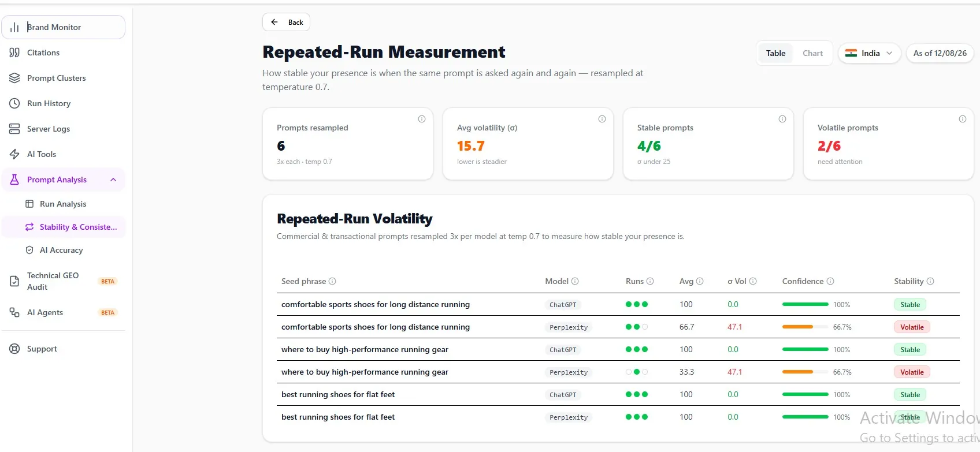Viewport: 980px width, 452px height.
Task: Click the Repeated-Run Volatility heading
Action: (x=355, y=219)
